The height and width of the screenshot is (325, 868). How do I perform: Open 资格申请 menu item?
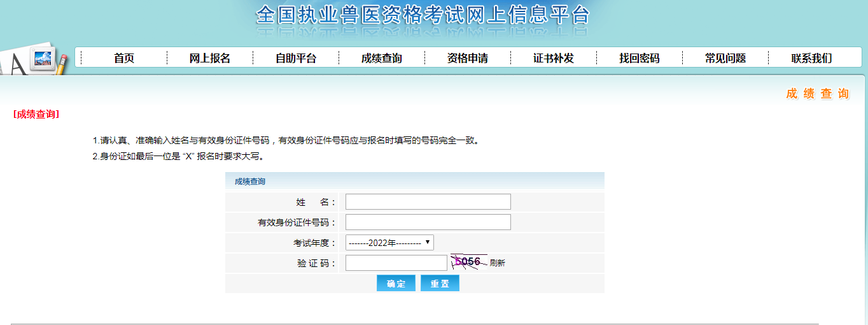pos(468,58)
